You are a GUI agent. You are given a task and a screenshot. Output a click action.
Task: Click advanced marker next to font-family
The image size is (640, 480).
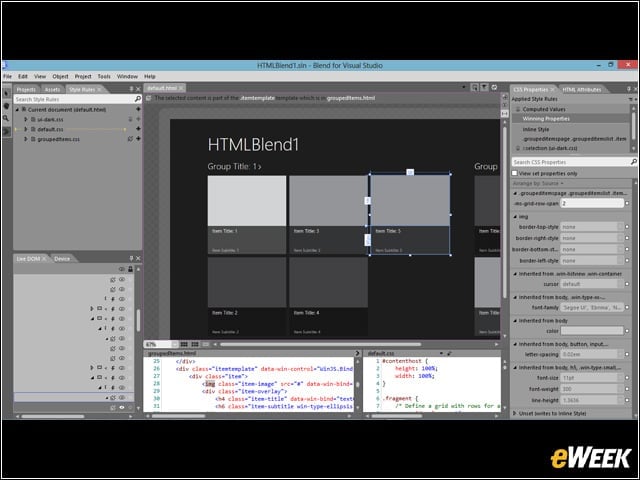point(627,307)
